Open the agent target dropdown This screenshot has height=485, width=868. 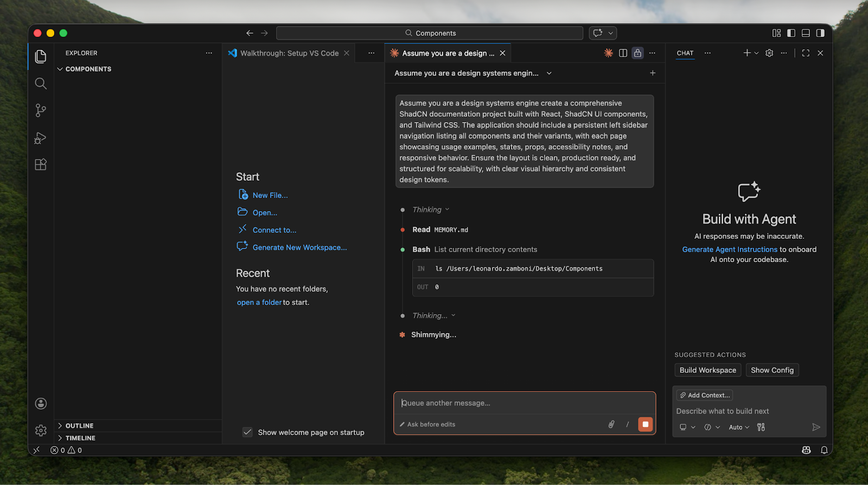(687, 427)
